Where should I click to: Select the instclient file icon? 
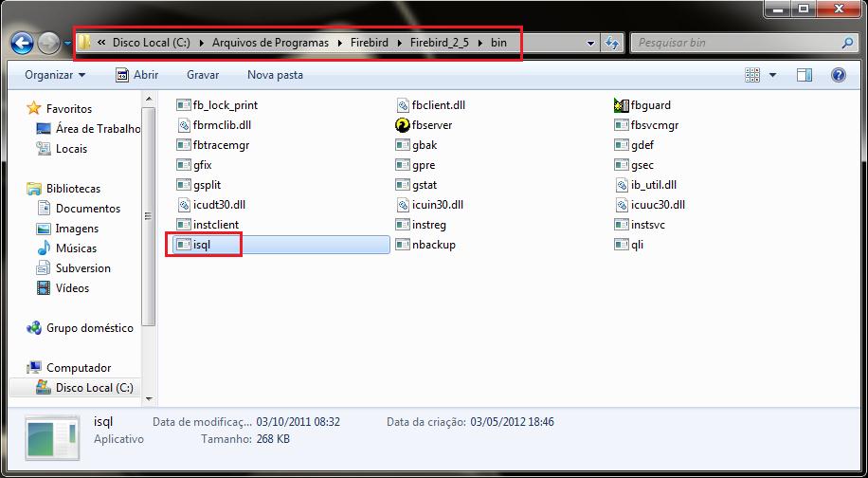coord(183,225)
